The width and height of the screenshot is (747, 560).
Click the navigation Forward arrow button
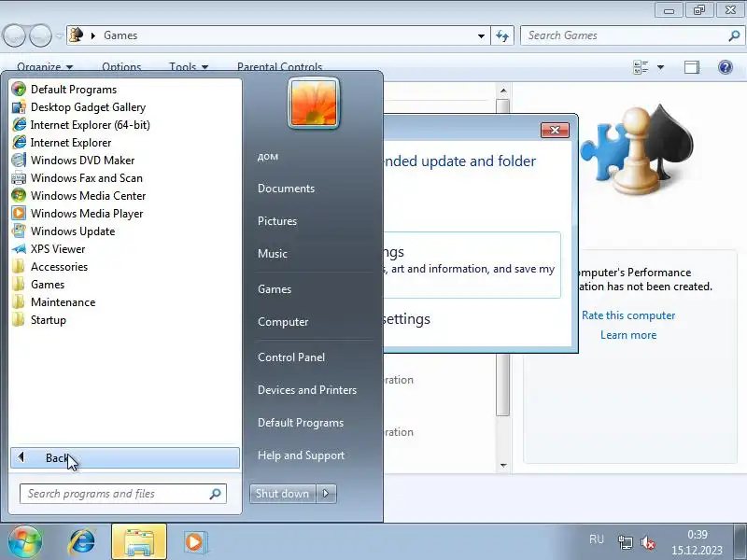pyautogui.click(x=40, y=35)
